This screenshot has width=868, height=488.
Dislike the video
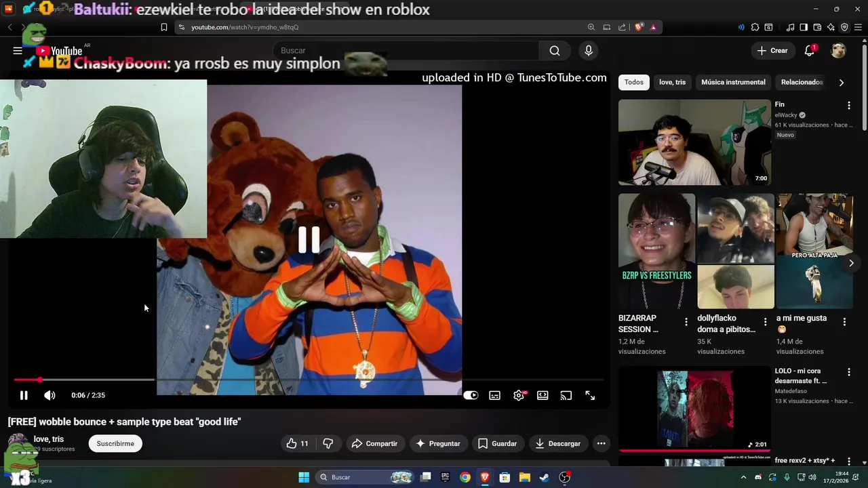click(x=328, y=443)
